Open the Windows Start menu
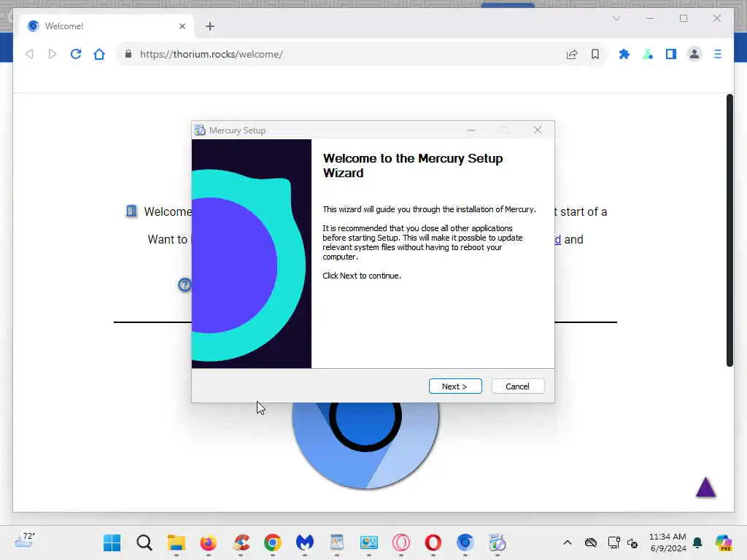 (x=112, y=542)
